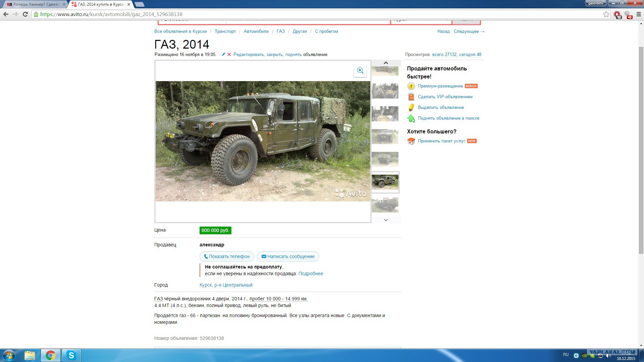The height and width of the screenshot is (362, 644).
Task: Close the 'ГАЗ, 2014' Avito tab
Action: tap(129, 4)
